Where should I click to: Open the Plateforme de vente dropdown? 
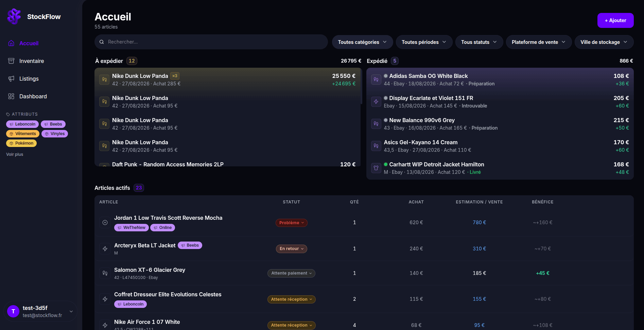tap(539, 42)
